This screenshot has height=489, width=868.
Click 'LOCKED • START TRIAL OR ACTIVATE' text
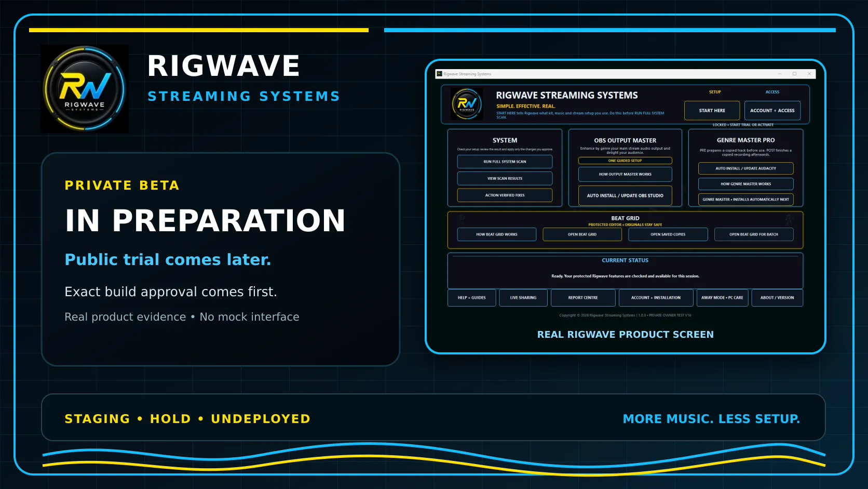[743, 125]
